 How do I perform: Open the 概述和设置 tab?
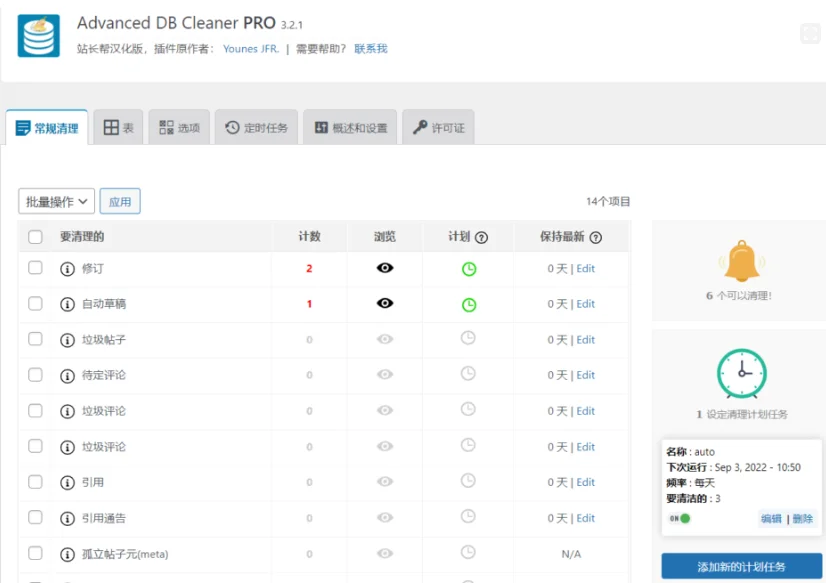click(350, 127)
